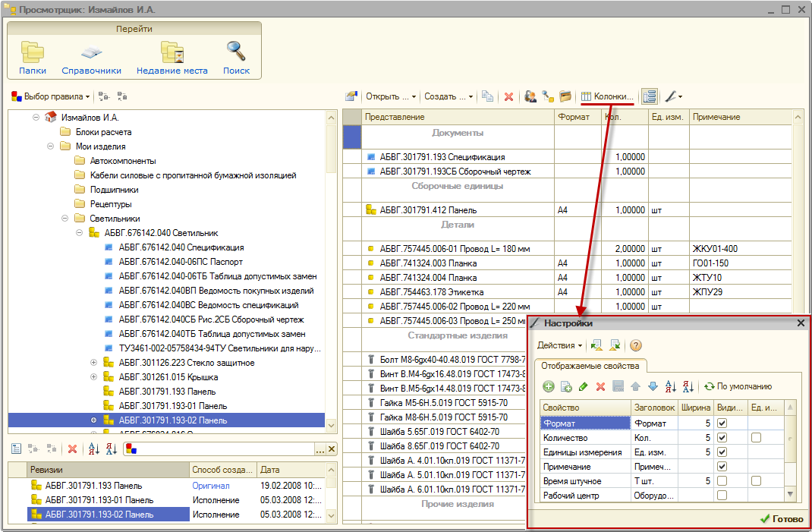
Task: Sort properties ascending with the А-Я icon
Action: [670, 386]
